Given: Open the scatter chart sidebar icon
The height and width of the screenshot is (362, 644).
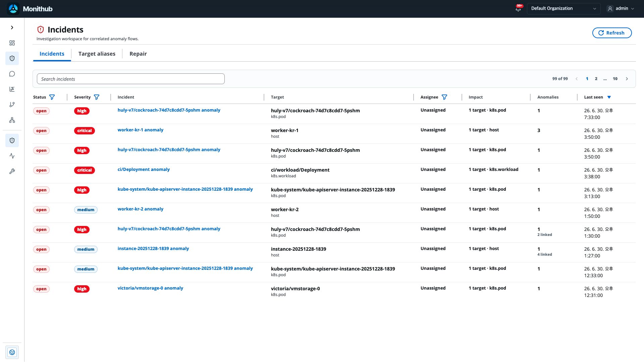Looking at the screenshot, I should pyautogui.click(x=12, y=89).
